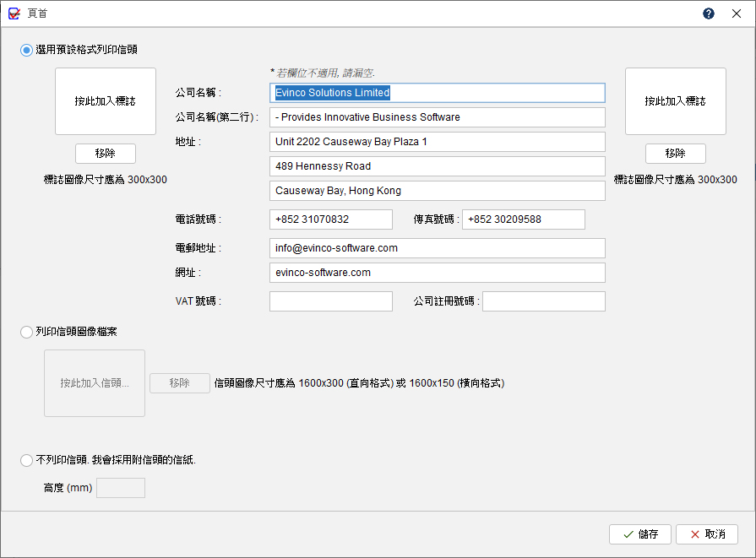756x558 pixels.
Task: Click the 高度 (mm) input field
Action: tap(121, 488)
